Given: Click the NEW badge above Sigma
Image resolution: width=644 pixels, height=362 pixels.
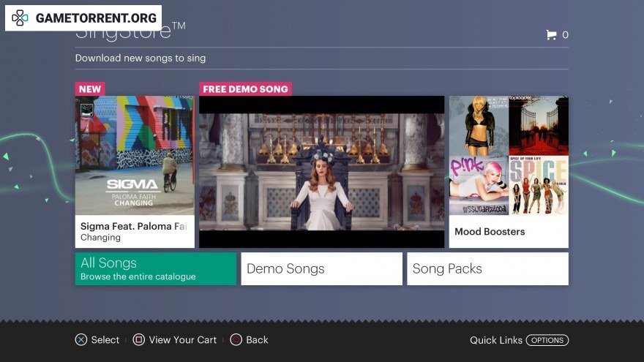Looking at the screenshot, I should (90, 89).
